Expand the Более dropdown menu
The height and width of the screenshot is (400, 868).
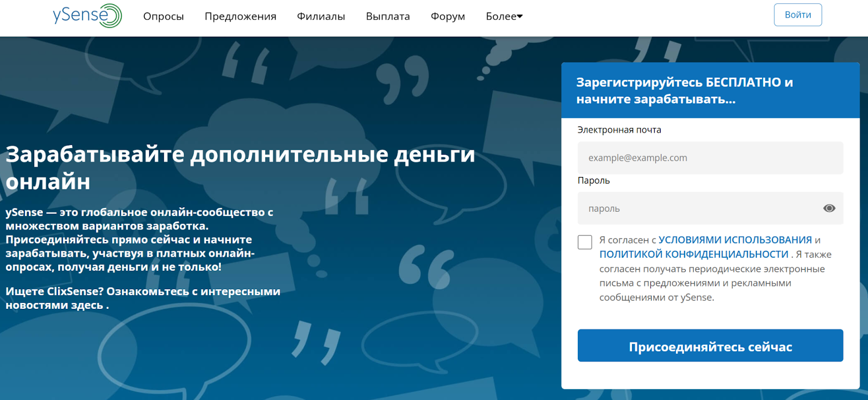pos(505,16)
